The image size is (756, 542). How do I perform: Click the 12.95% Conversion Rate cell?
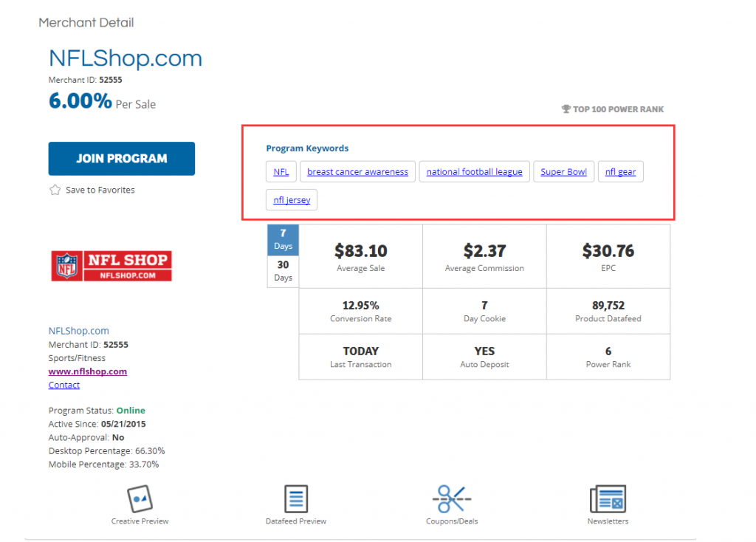[x=360, y=311]
